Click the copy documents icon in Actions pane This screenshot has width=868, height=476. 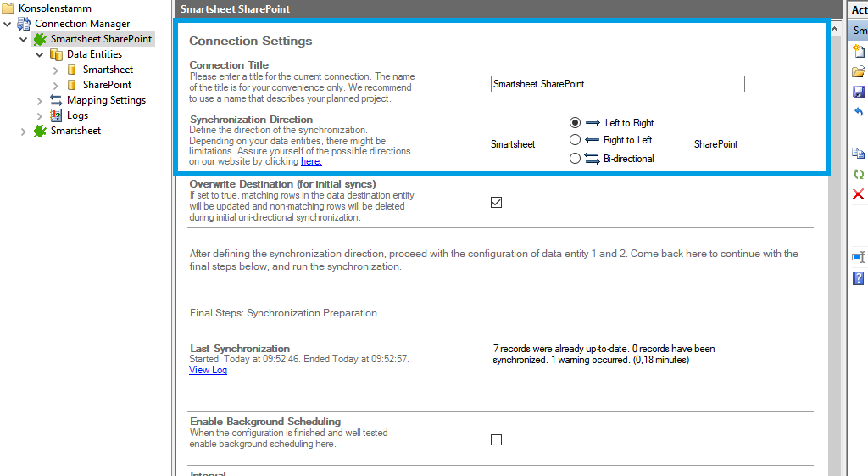(x=859, y=154)
